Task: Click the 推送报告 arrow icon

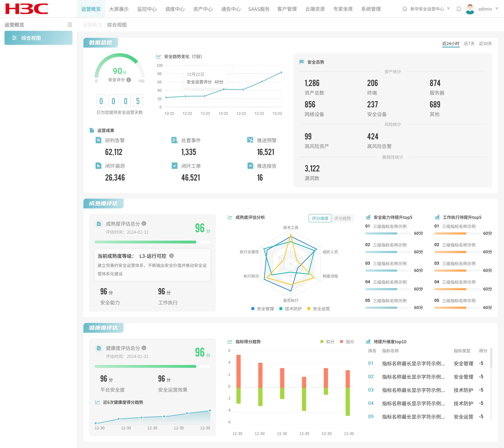Action: [250, 166]
